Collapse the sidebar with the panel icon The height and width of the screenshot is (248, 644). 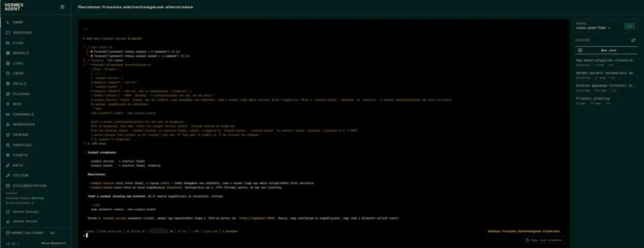point(62,6)
